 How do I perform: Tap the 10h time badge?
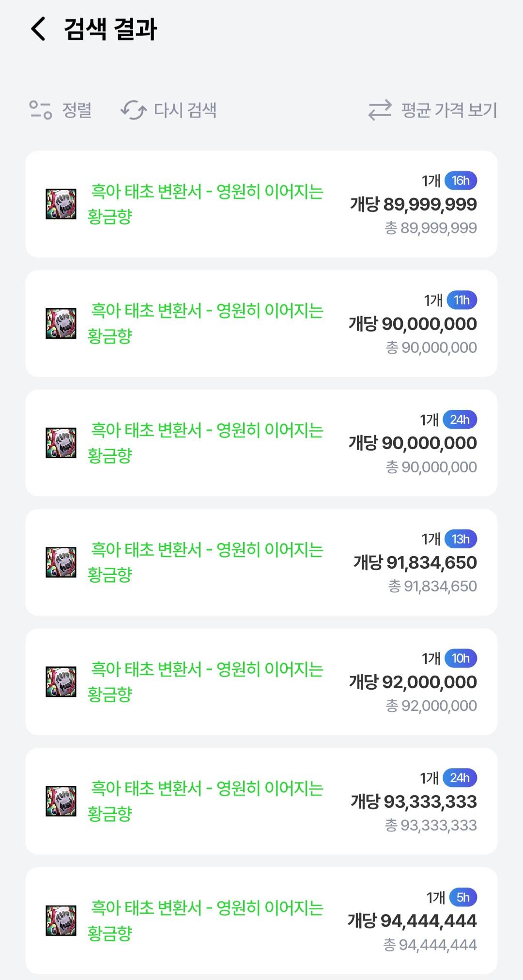tap(461, 659)
